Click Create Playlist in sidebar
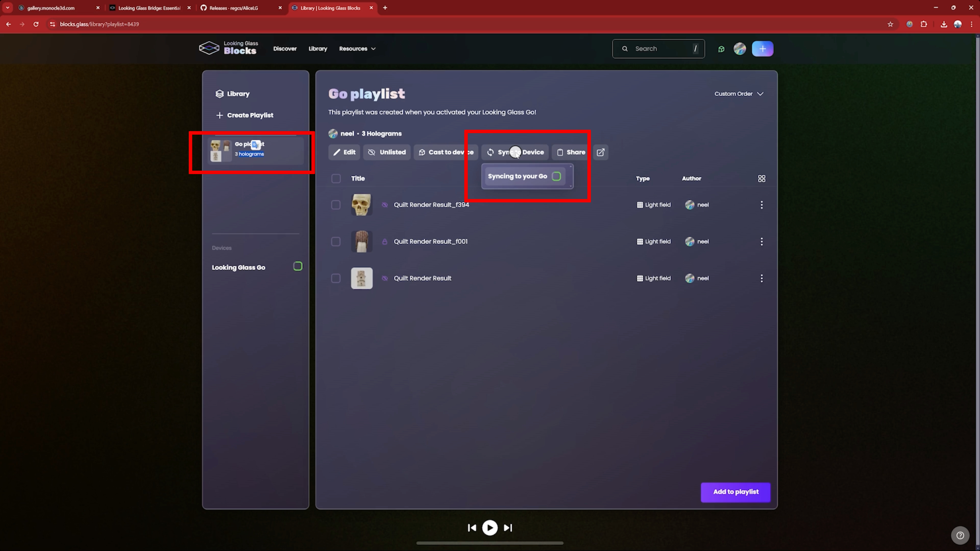This screenshot has height=551, width=980. click(x=245, y=115)
